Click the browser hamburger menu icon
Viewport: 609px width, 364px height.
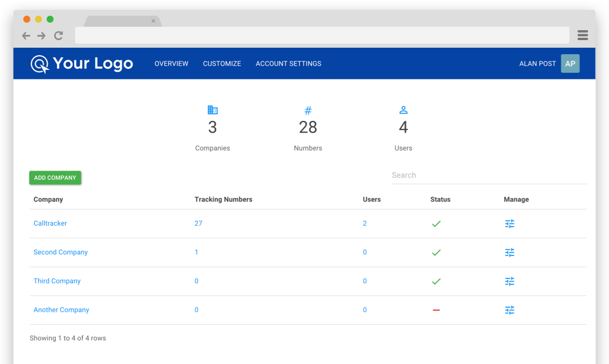[582, 35]
